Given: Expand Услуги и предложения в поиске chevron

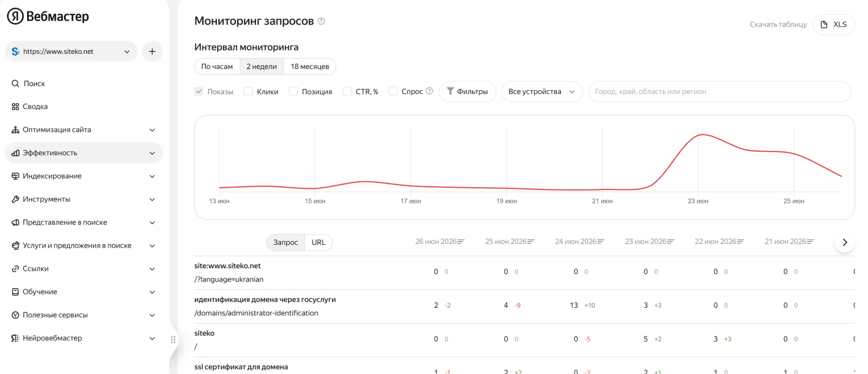Looking at the screenshot, I should pos(152,246).
